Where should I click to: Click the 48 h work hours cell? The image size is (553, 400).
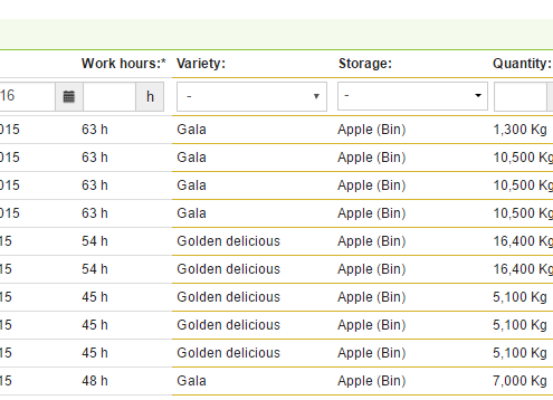click(x=95, y=381)
